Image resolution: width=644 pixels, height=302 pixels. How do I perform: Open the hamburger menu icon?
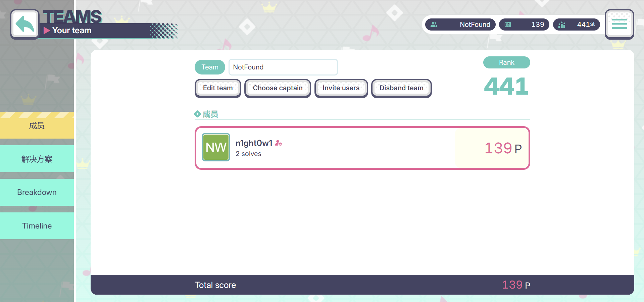click(x=619, y=24)
